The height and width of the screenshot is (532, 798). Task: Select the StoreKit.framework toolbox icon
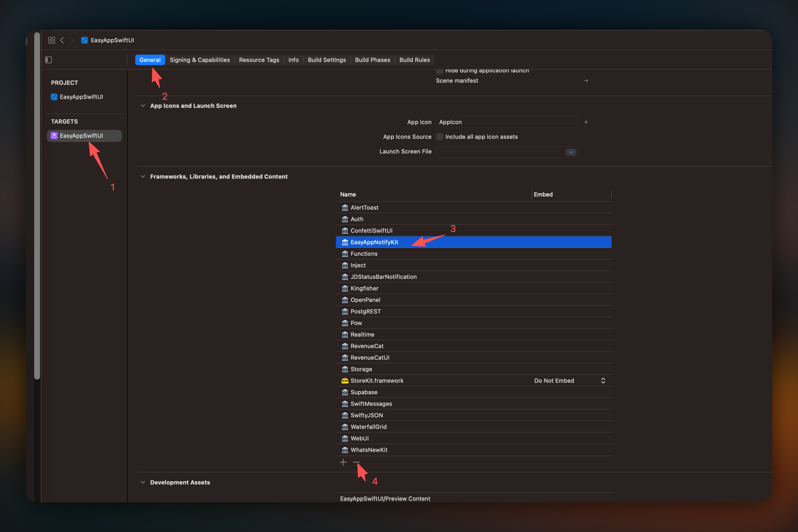345,381
